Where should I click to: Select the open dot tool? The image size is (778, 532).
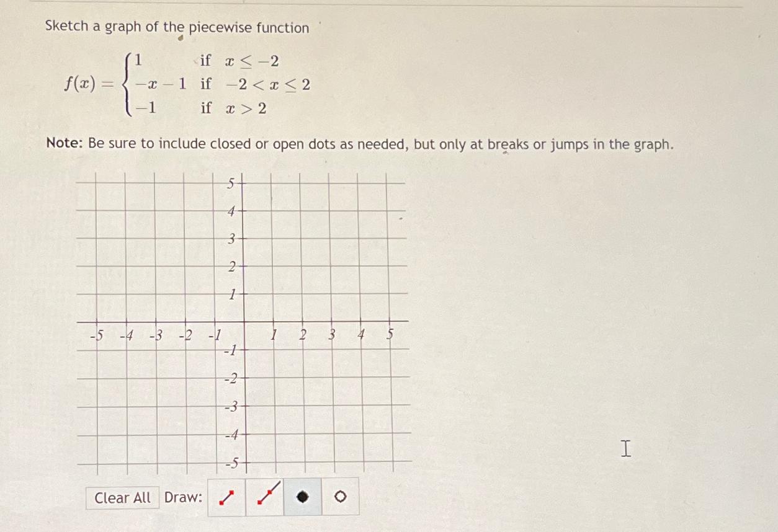point(339,497)
